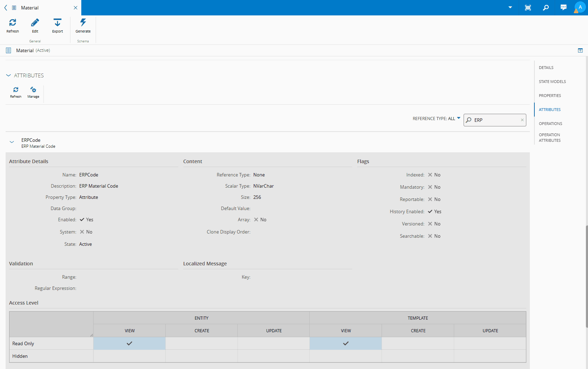588x369 pixels.
Task: Collapse the ERPCode attribute row
Action: coord(12,142)
